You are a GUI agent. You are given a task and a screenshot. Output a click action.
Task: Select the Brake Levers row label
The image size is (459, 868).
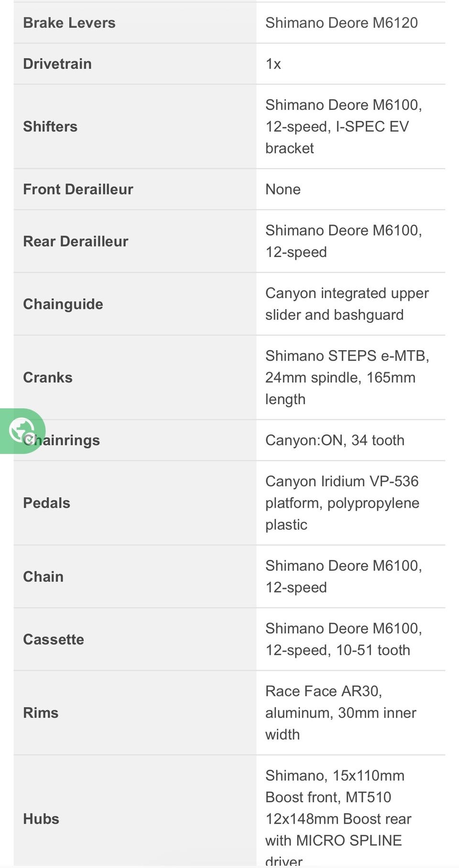tap(69, 23)
